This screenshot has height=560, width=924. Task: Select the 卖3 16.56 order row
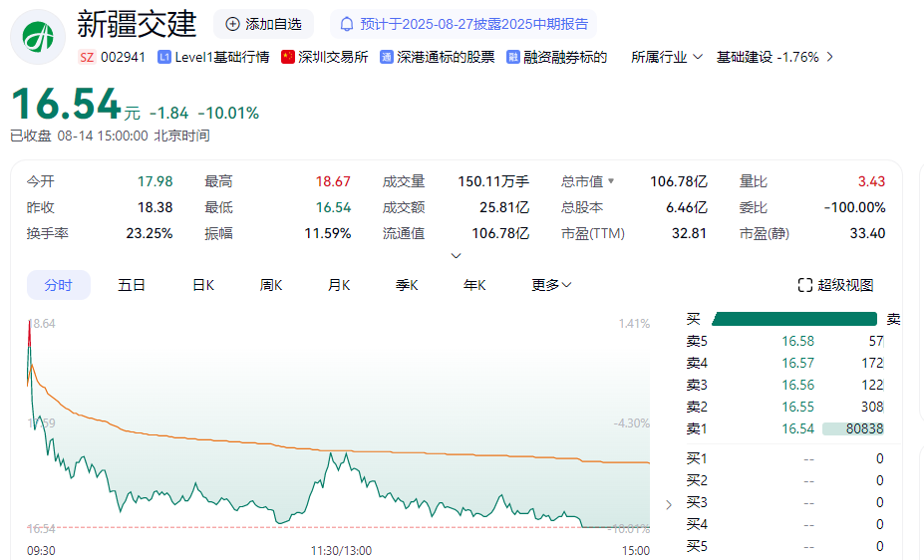784,385
